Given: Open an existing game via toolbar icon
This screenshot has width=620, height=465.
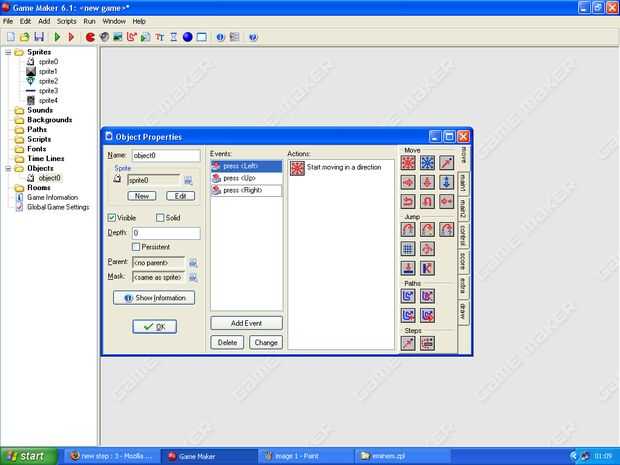Looking at the screenshot, I should click(x=25, y=37).
